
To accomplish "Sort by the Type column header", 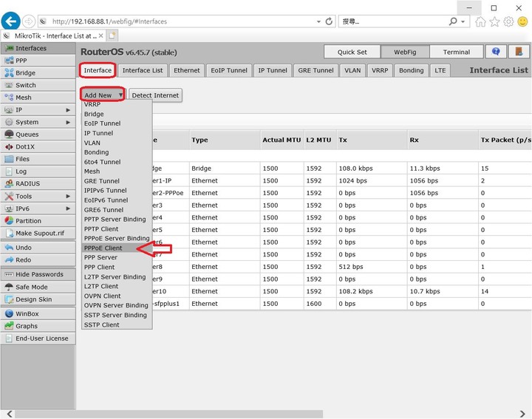I will pos(225,140).
